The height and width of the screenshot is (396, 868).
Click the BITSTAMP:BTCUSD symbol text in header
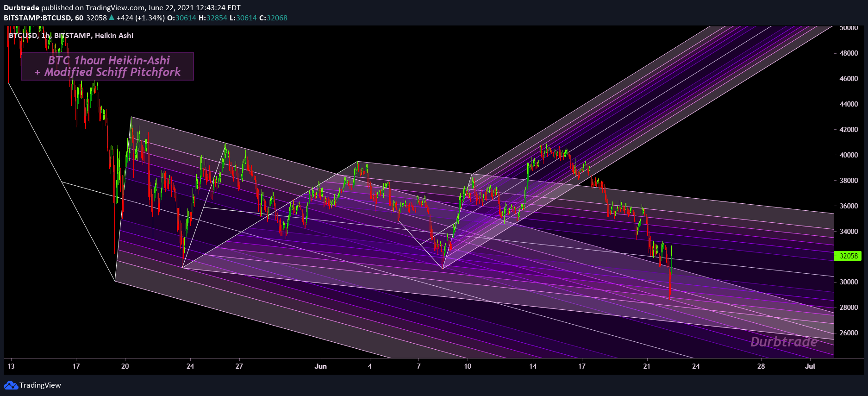coord(37,18)
